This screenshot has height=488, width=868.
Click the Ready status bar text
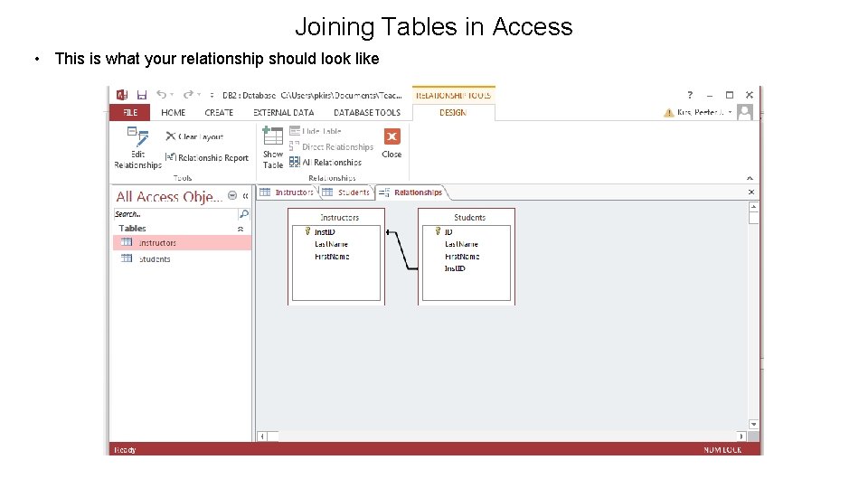pyautogui.click(x=125, y=450)
